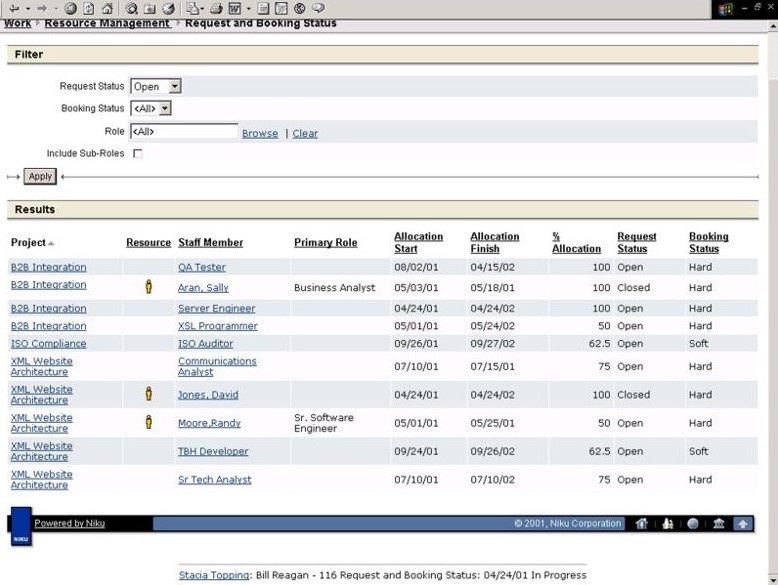Open the QA Tester staff link
Screen dimensions: 778x585
pyautogui.click(x=201, y=267)
